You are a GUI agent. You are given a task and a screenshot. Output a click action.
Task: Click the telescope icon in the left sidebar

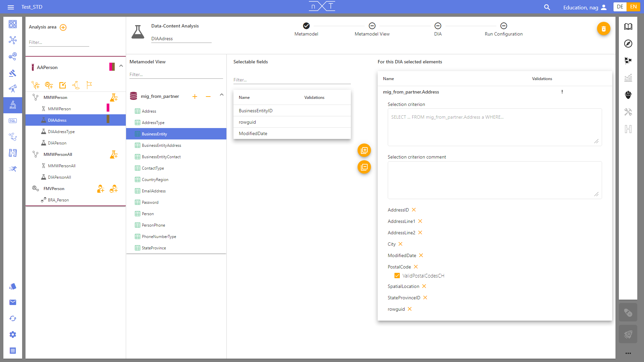(12, 88)
